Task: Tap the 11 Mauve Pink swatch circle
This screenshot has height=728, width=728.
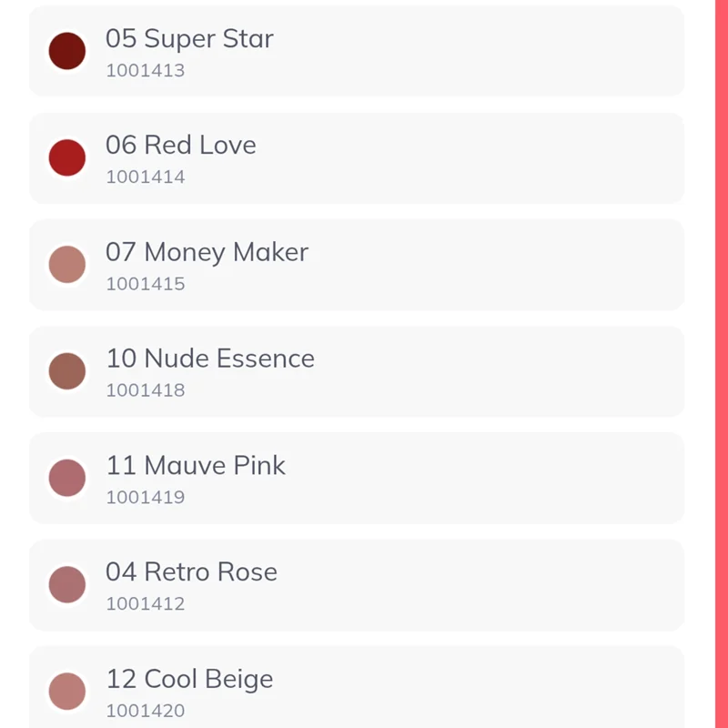Action: [67, 478]
